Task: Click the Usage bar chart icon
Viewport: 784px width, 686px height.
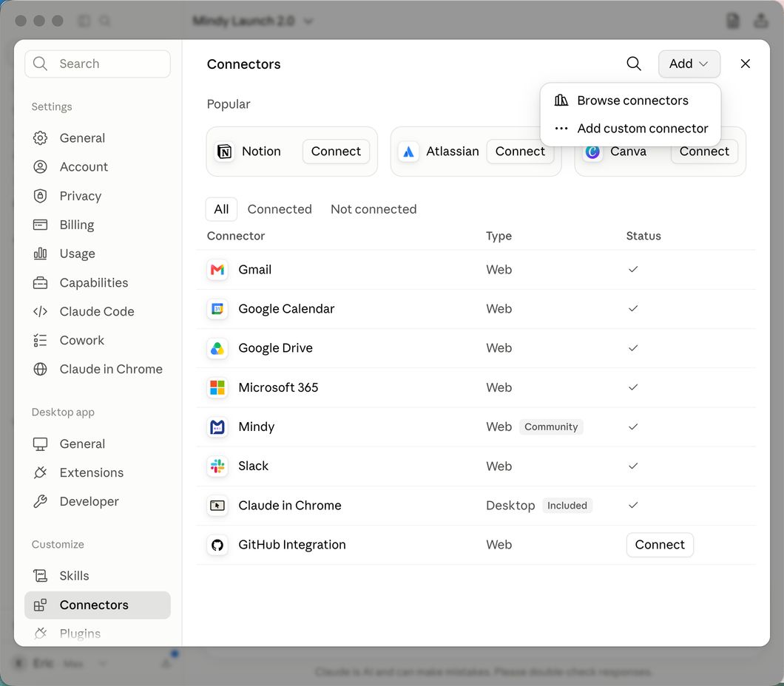Action: [40, 254]
